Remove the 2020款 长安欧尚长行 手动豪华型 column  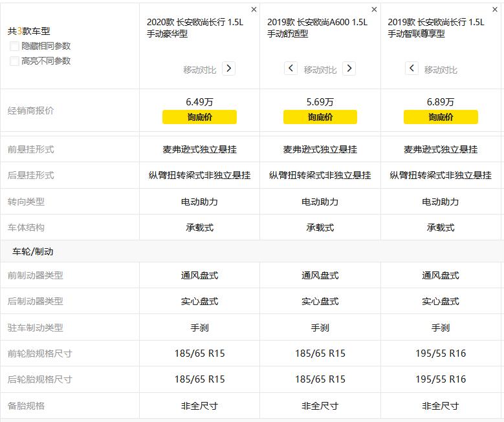(254, 10)
